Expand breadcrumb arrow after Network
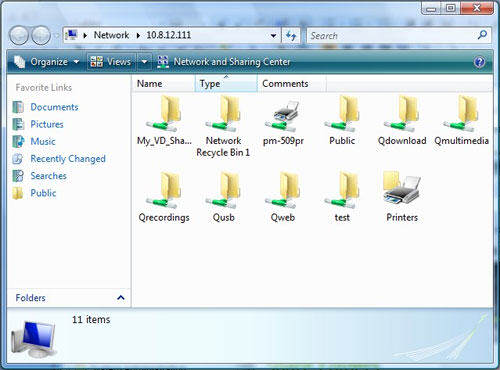The image size is (500, 370). tap(138, 35)
